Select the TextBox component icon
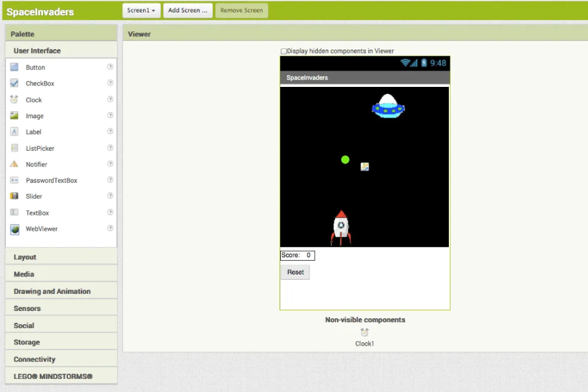The width and height of the screenshot is (588, 392). [14, 212]
